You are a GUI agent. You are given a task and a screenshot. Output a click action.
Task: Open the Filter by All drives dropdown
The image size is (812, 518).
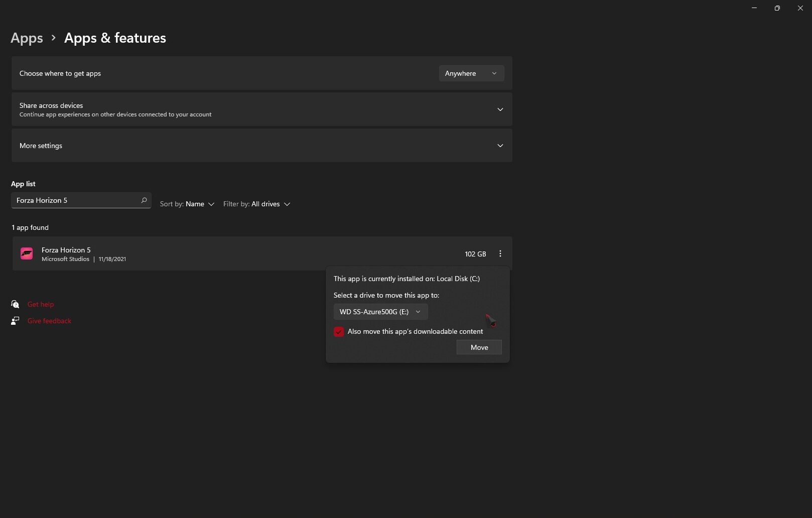click(x=256, y=204)
